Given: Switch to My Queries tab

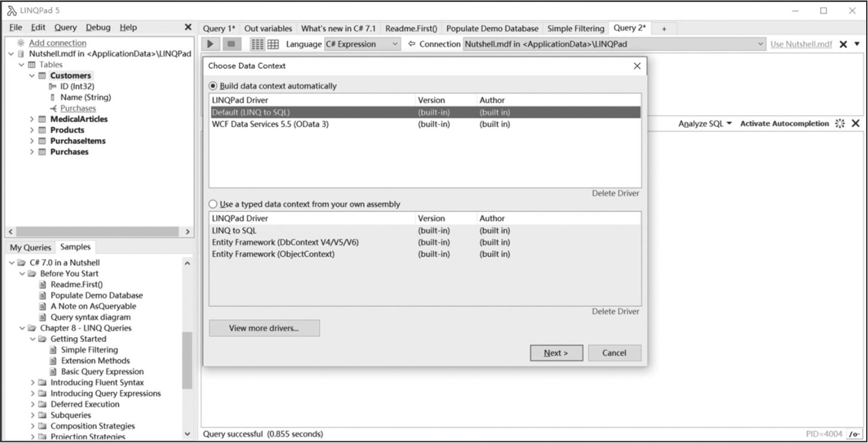Looking at the screenshot, I should (x=31, y=247).
